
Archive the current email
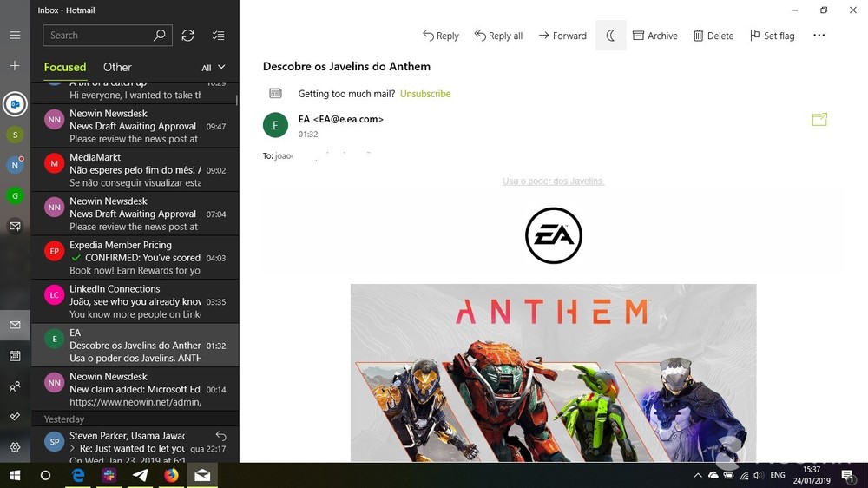pos(654,36)
